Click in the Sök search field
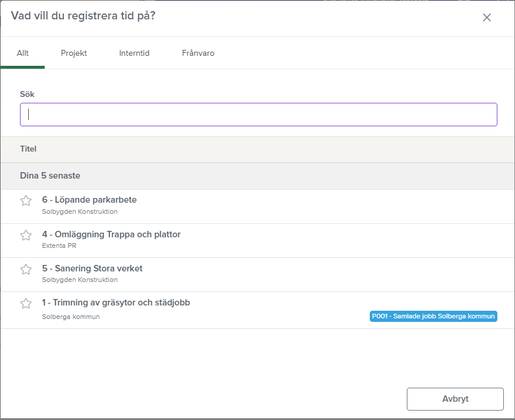 [x=259, y=115]
